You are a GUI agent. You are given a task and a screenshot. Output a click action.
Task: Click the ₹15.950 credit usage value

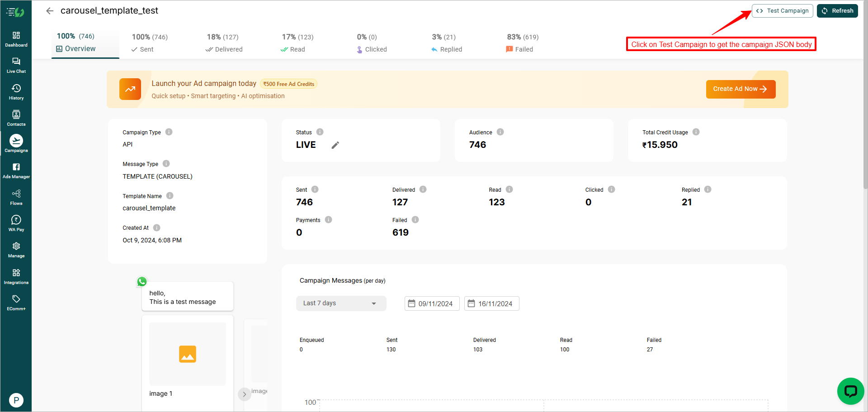[x=660, y=145]
